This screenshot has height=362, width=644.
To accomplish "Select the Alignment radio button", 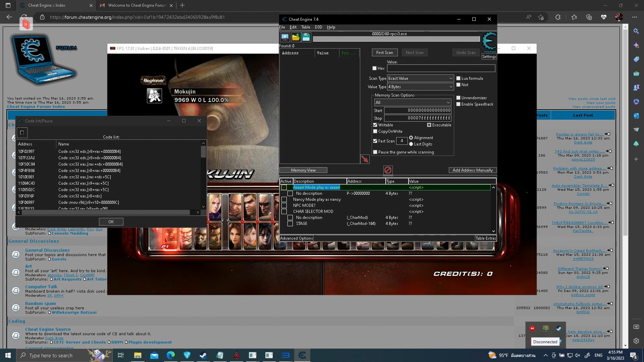I will (x=411, y=138).
